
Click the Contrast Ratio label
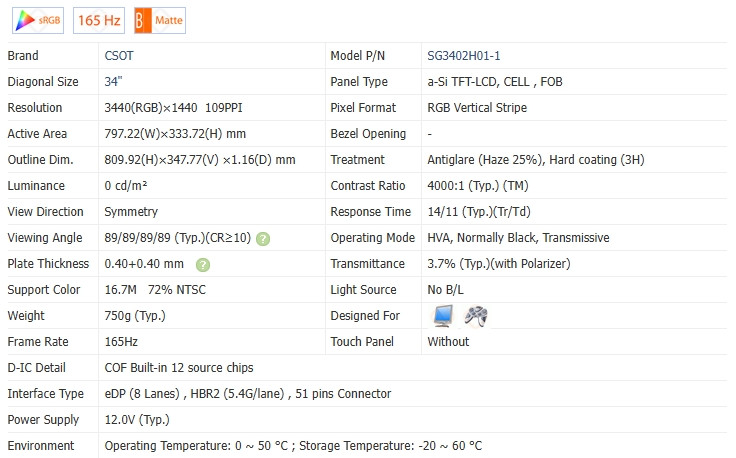368,186
